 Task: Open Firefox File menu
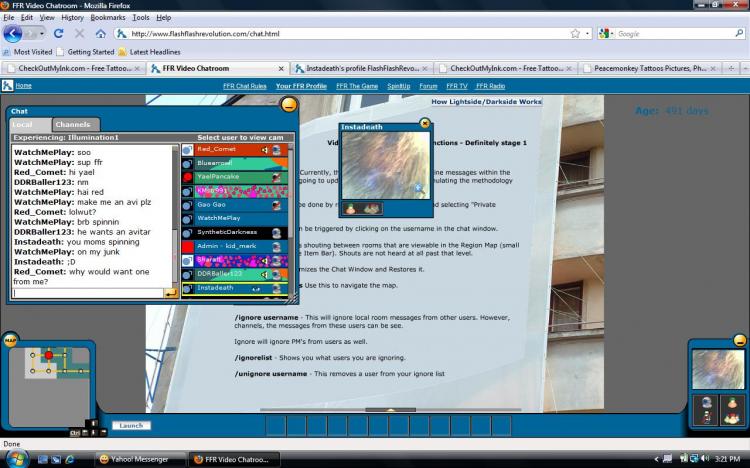pos(9,17)
